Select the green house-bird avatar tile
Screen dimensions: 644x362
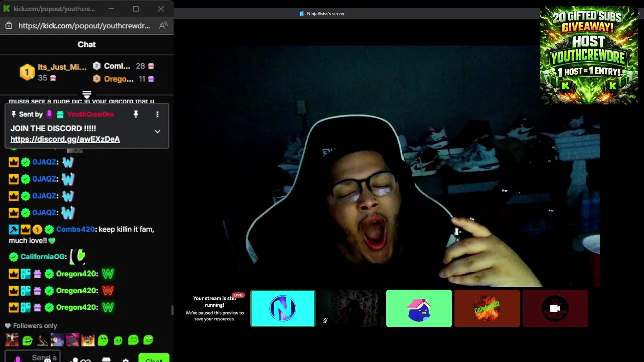pyautogui.click(x=419, y=308)
